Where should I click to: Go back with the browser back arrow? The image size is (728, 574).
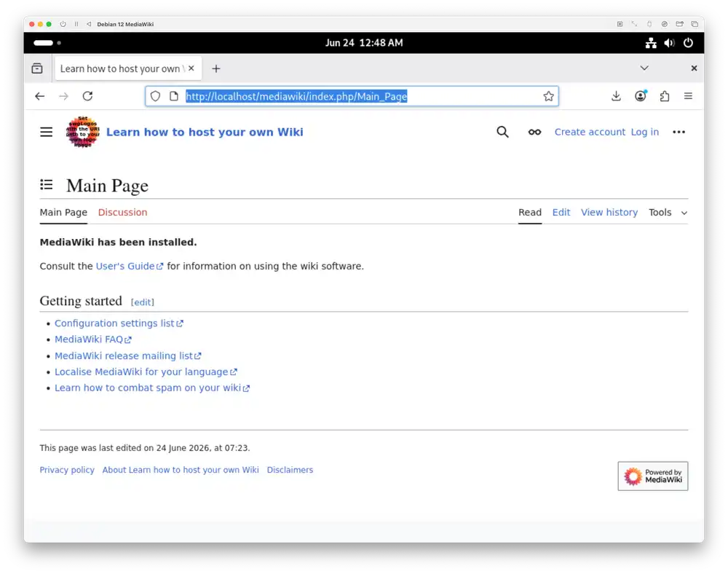pyautogui.click(x=40, y=96)
